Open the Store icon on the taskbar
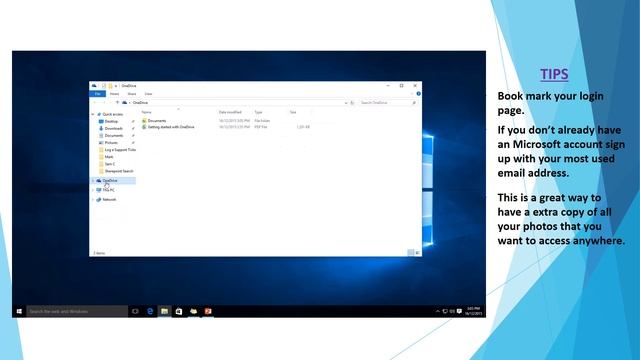Viewport: 640px width, 360px height. click(179, 311)
